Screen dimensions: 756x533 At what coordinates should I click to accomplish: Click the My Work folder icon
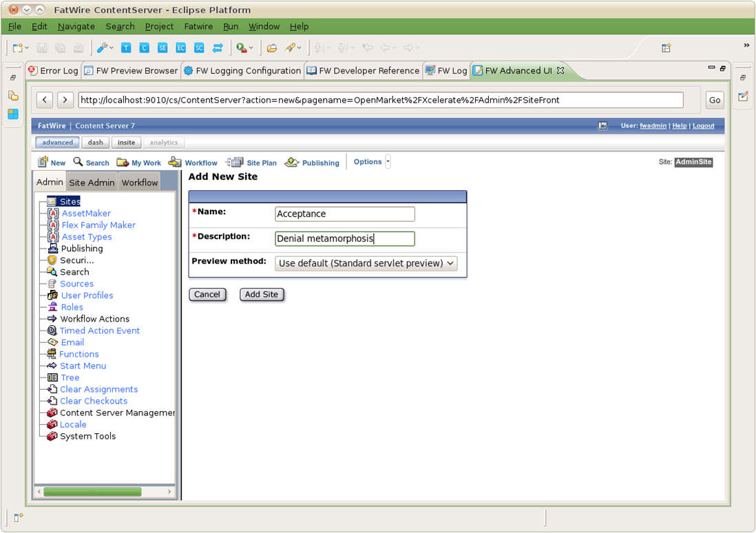click(x=123, y=162)
